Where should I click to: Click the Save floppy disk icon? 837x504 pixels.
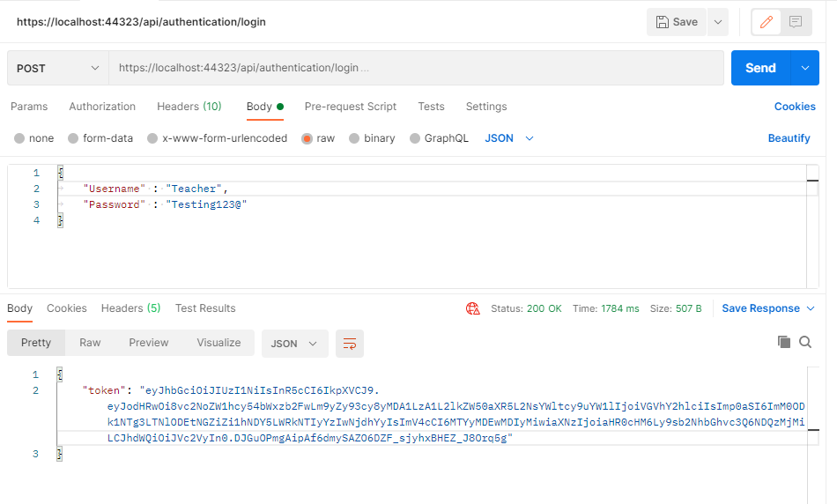tap(662, 22)
